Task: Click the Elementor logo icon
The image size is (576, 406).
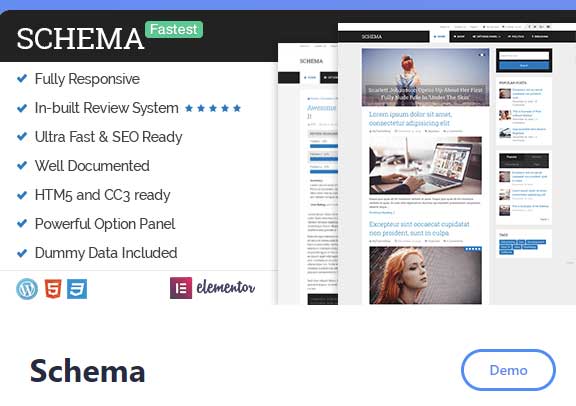Action: pos(181,288)
